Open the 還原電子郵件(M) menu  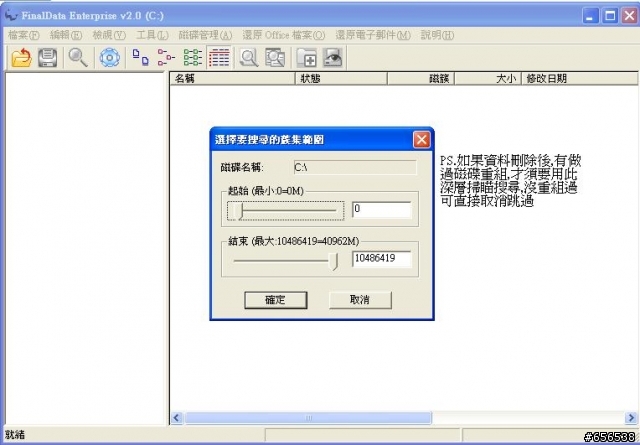373,36
